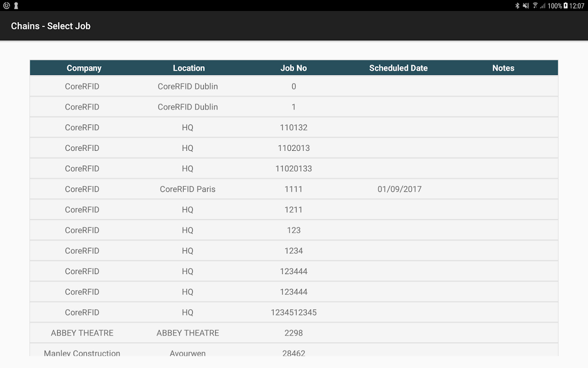Select job number 28462

(x=294, y=353)
